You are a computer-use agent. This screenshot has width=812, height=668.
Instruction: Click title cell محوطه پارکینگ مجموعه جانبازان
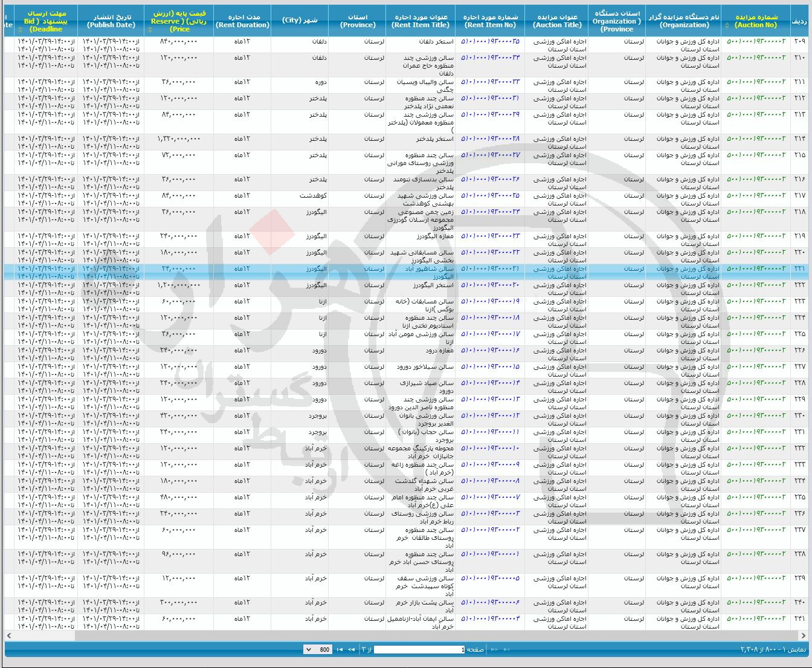click(420, 452)
